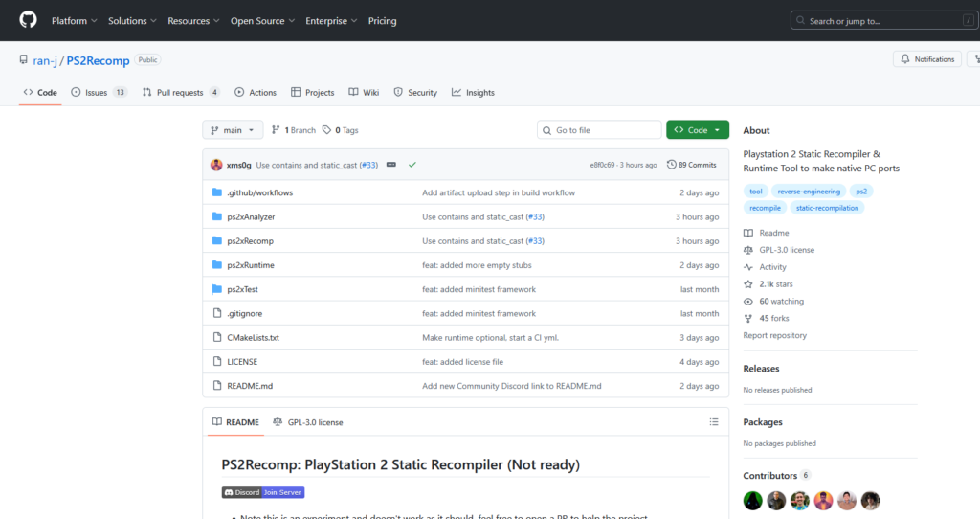Click the fork icon beside 45 forks
The height and width of the screenshot is (519, 980).
point(748,318)
